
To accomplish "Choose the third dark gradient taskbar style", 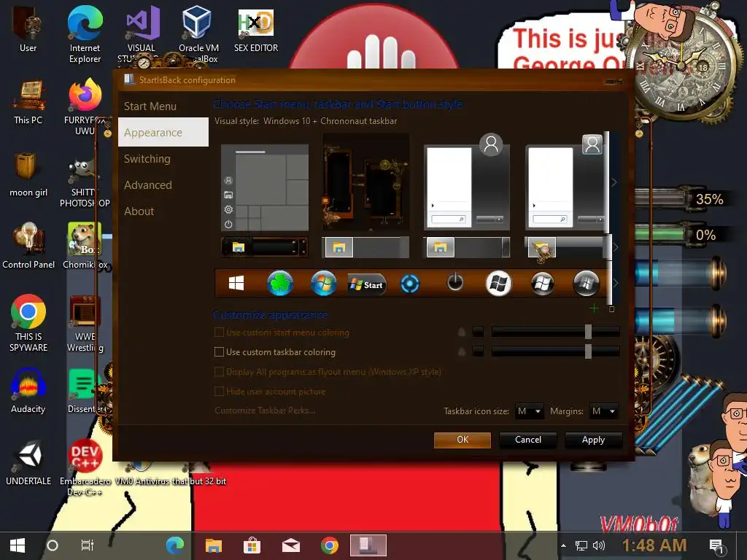I will (466, 247).
